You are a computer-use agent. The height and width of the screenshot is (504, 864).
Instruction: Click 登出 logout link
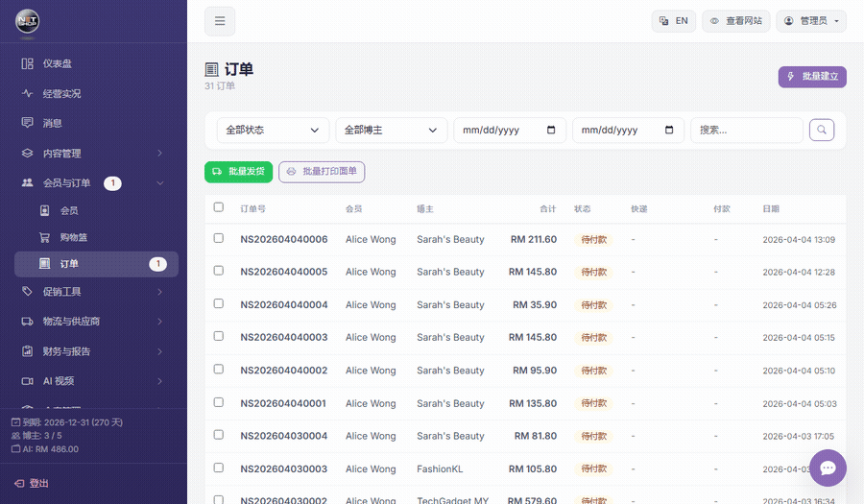(32, 483)
